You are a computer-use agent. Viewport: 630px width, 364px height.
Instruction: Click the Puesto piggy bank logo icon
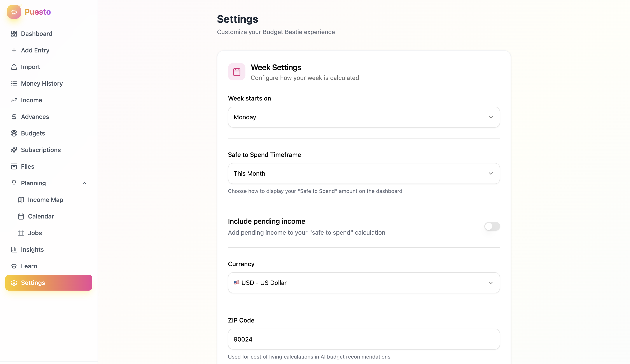14,12
